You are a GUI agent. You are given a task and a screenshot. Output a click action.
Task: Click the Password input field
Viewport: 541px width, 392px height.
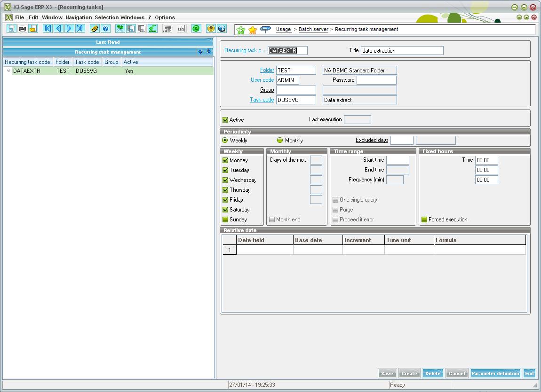376,80
